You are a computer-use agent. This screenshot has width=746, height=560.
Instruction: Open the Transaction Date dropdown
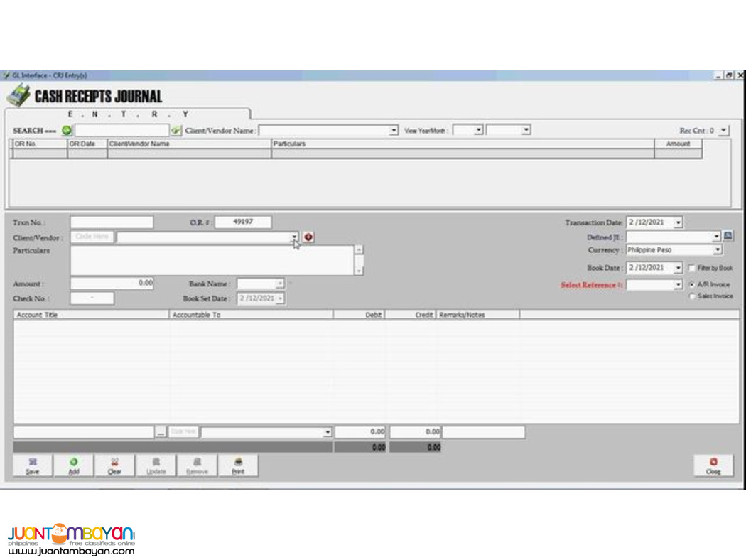coord(678,222)
